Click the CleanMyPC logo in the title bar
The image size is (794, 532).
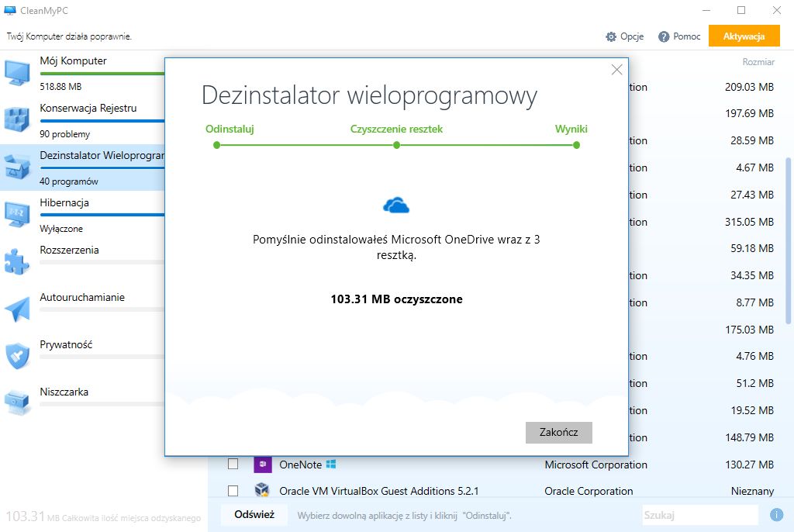pos(9,10)
